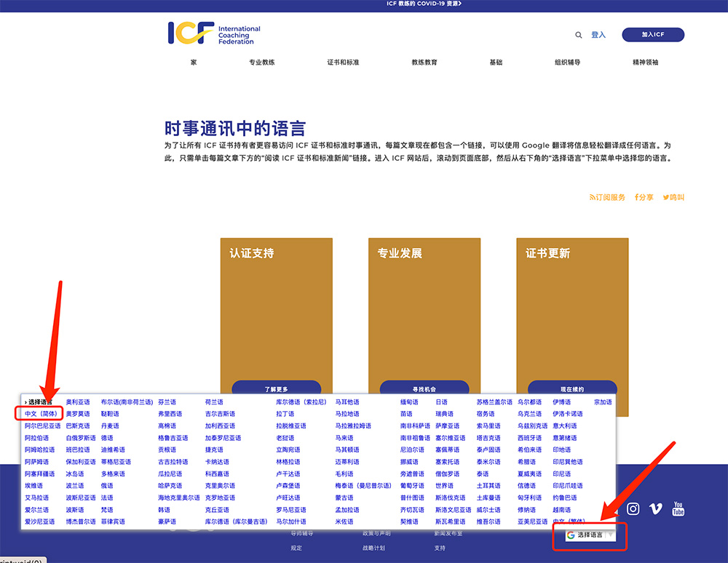Open the Vimeo icon in footer
This screenshot has width=728, height=563.
pyautogui.click(x=655, y=509)
